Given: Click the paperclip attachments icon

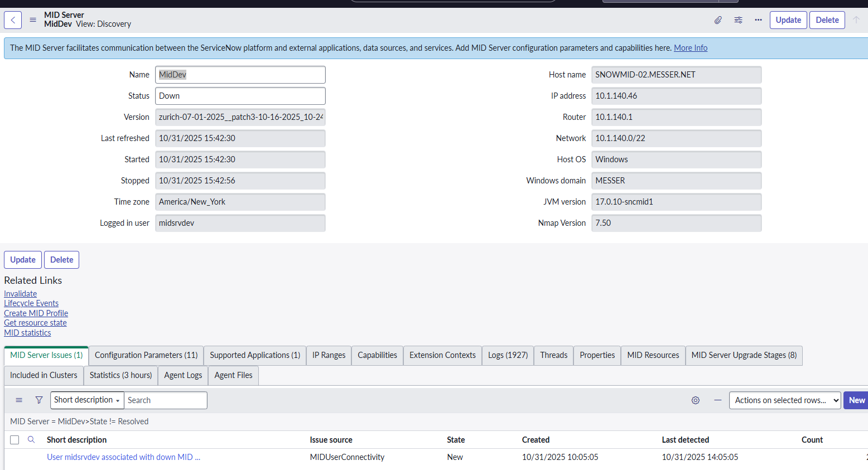Looking at the screenshot, I should pos(718,20).
